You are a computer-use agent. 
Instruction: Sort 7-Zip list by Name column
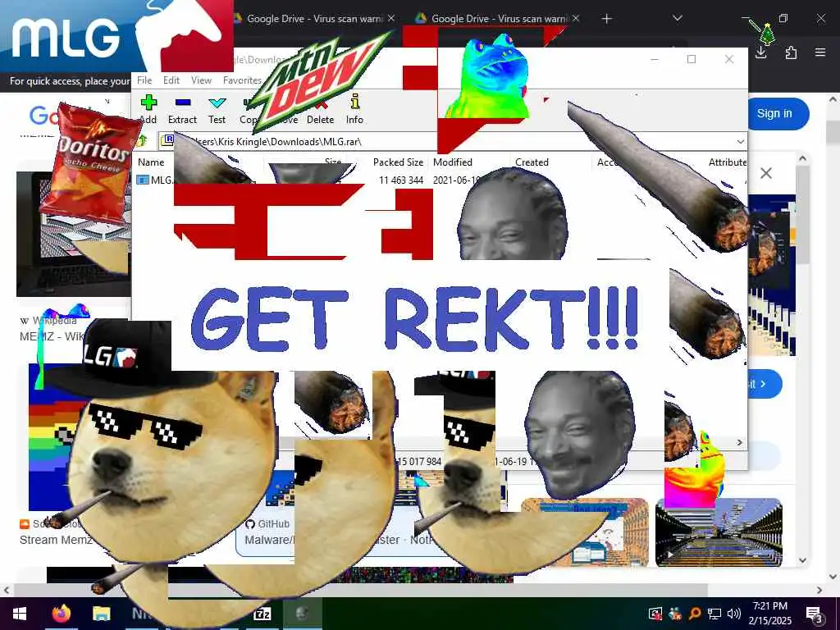click(x=151, y=162)
